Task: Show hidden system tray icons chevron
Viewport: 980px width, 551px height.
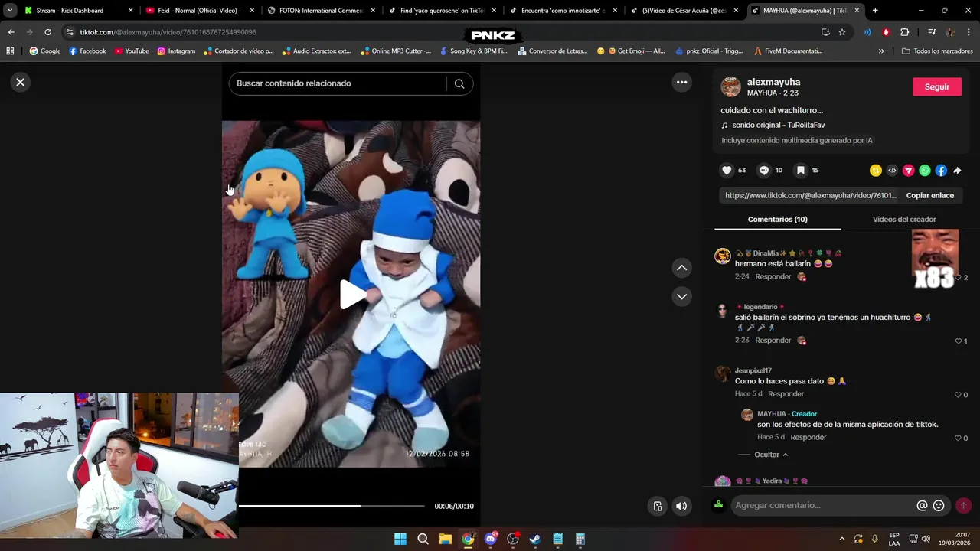Action: coord(842,539)
